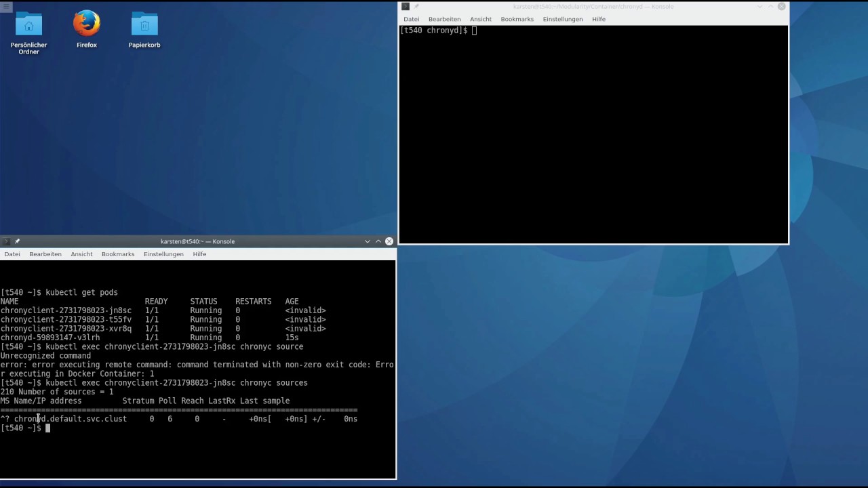This screenshot has height=488, width=868.
Task: Maximize the chronyd Konsole window
Action: click(771, 7)
